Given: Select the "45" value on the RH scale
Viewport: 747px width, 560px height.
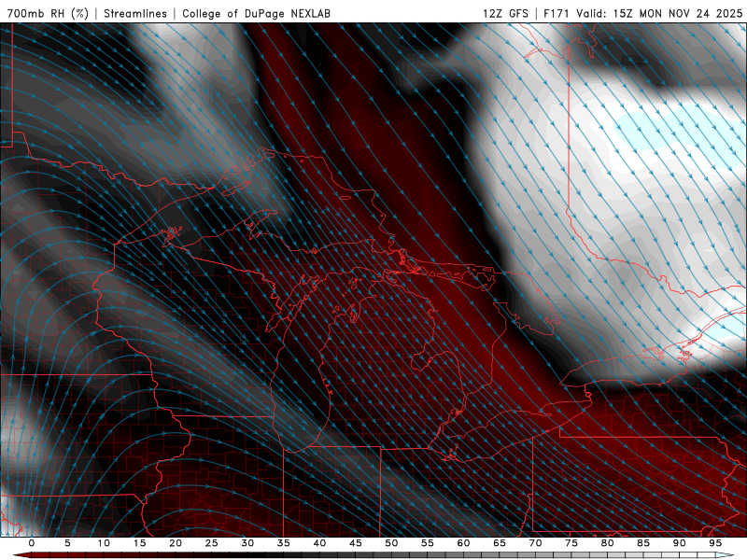Looking at the screenshot, I should click(x=356, y=543).
